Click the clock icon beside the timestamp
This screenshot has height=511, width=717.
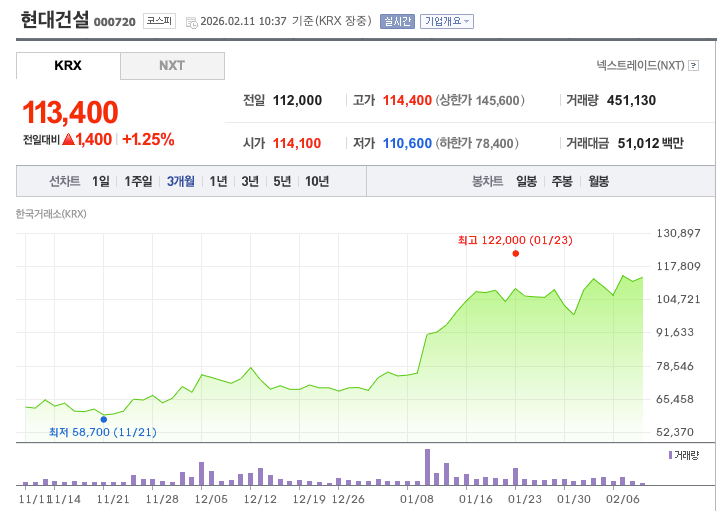(x=191, y=22)
